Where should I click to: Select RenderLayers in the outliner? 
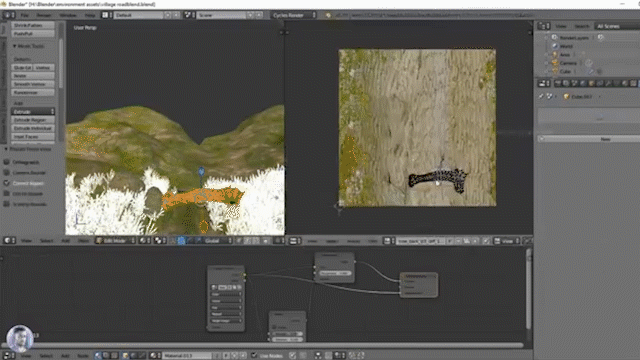coord(574,38)
